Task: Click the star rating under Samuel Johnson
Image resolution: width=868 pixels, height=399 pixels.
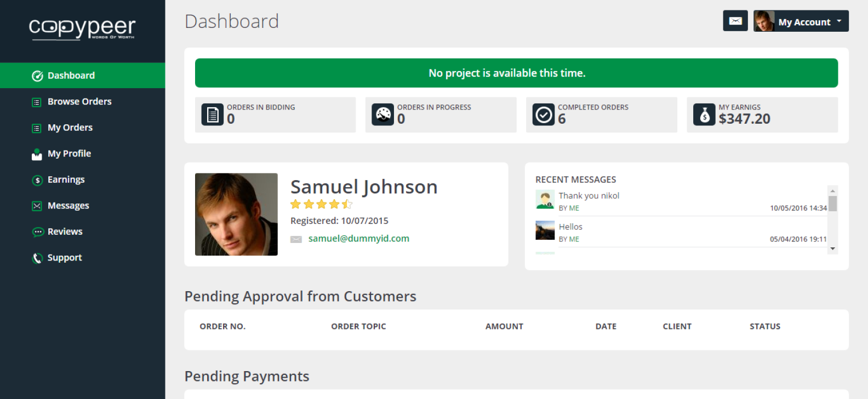Action: point(321,204)
